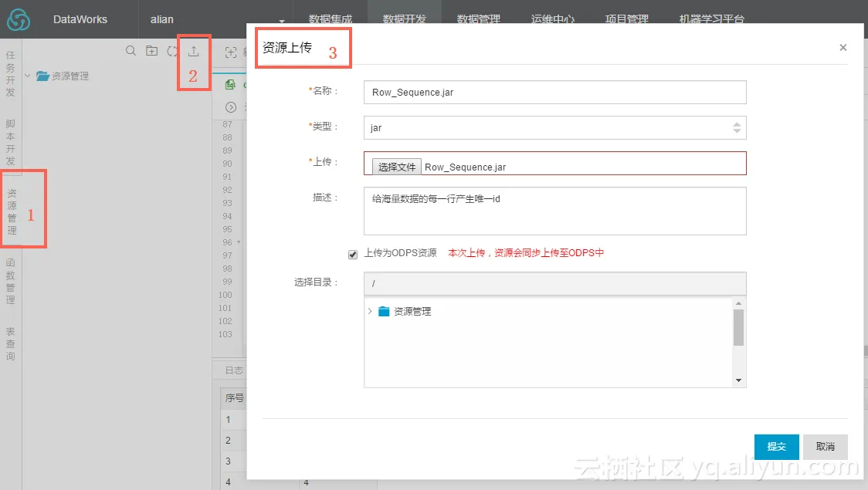This screenshot has height=490, width=868.
Task: Click the project name alian
Action: coord(161,19)
